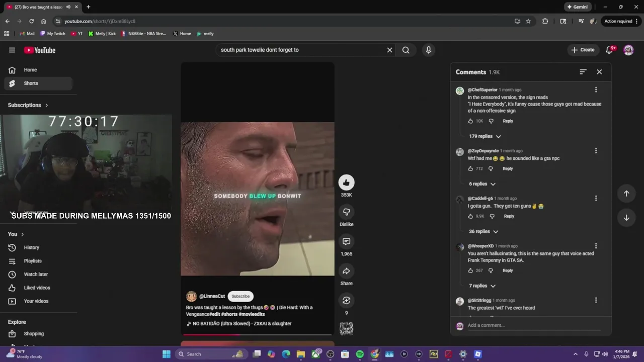The width and height of the screenshot is (644, 362).
Task: Click the Add a comment field
Action: pyautogui.click(x=534, y=325)
